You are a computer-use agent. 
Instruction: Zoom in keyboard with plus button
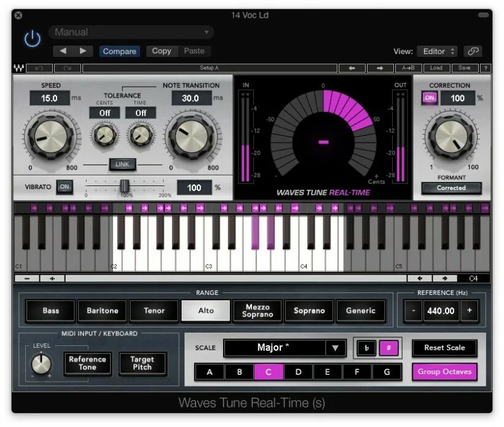tap(52, 278)
